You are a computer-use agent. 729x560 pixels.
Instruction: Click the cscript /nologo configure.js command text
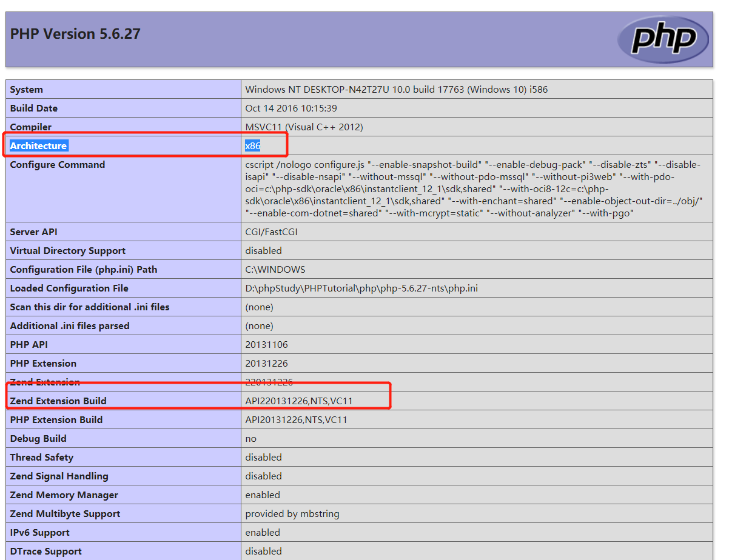pos(474,189)
